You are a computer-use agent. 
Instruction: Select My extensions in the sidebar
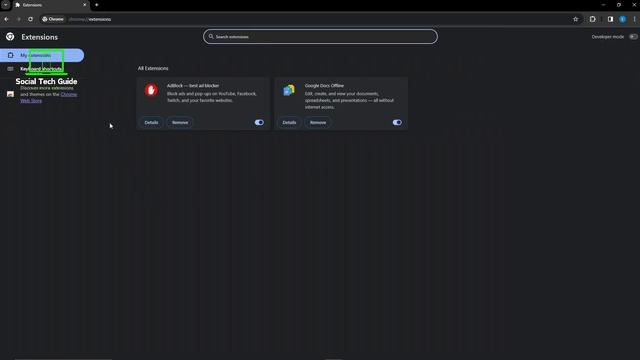tap(42, 55)
